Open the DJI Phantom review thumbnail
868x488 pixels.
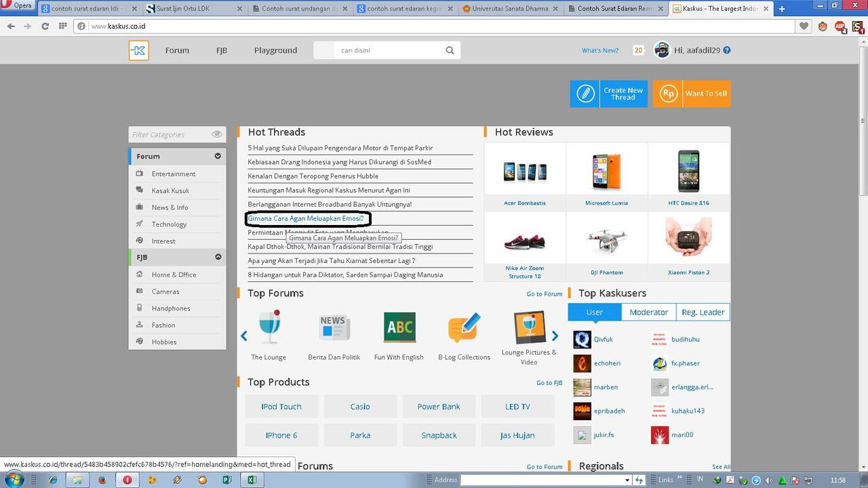point(606,241)
